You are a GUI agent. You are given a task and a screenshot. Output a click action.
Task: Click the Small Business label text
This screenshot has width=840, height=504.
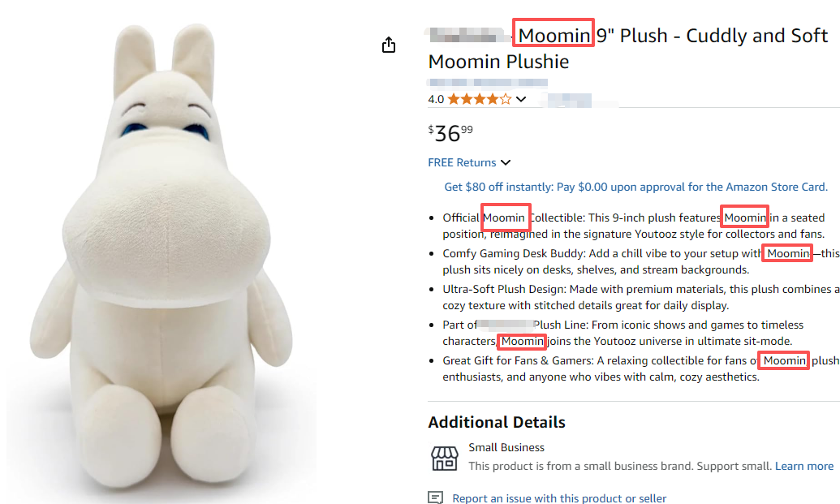(x=506, y=447)
